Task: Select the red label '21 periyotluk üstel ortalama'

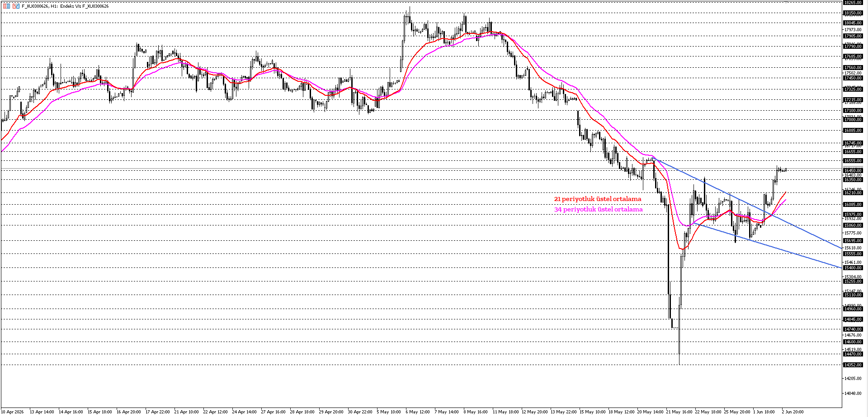Action: click(598, 199)
